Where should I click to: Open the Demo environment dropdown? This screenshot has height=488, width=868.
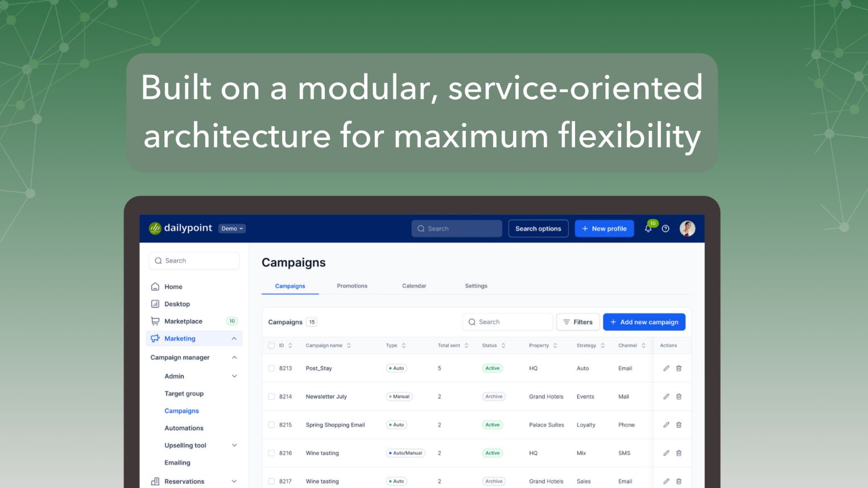tap(232, 229)
